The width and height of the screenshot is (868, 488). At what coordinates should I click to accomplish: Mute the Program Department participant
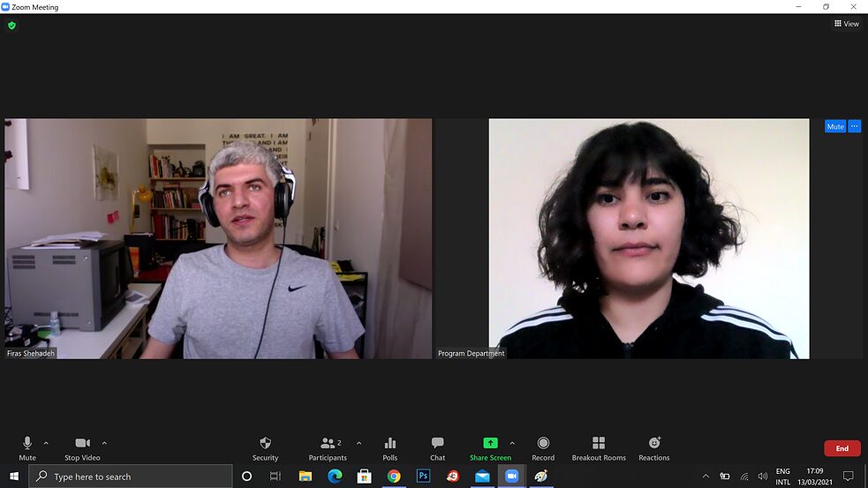click(x=834, y=126)
